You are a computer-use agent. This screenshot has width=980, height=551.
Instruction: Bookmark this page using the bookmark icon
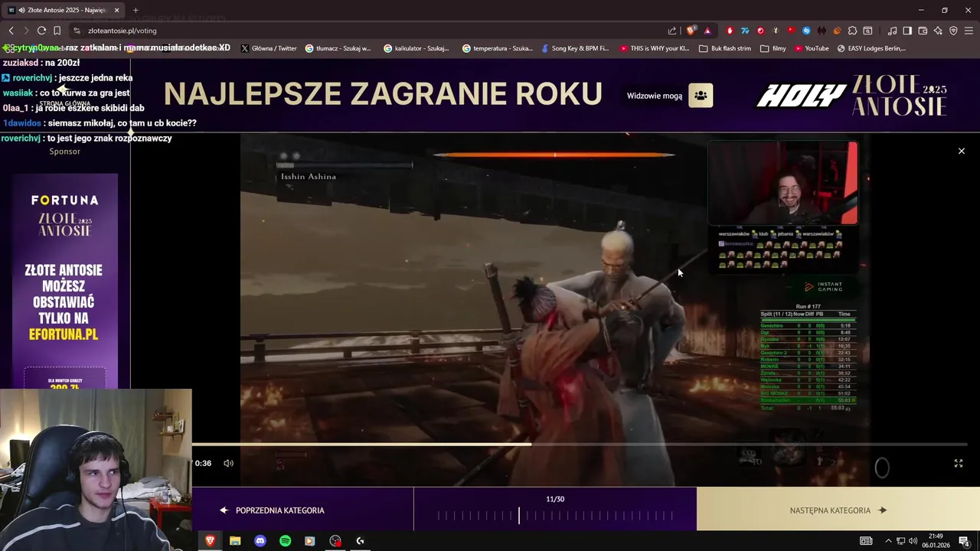(x=57, y=31)
